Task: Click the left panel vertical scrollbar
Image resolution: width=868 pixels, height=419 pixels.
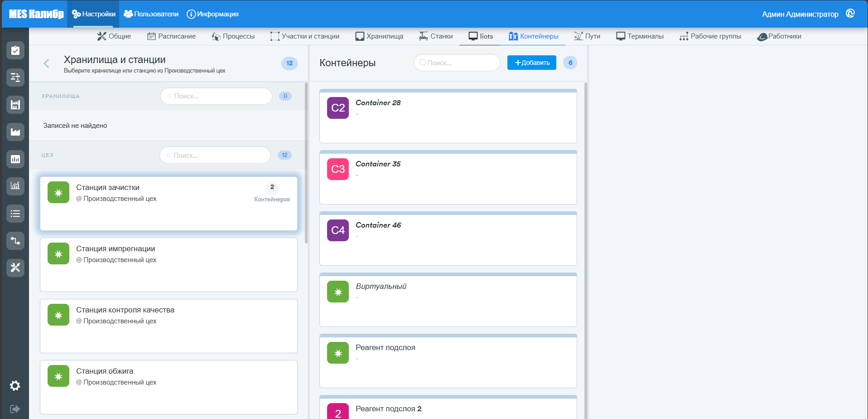Action: coord(306,163)
